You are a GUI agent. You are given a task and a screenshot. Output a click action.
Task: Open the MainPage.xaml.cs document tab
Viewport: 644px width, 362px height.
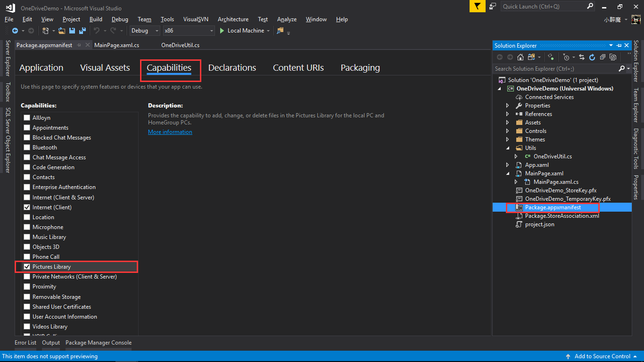116,45
